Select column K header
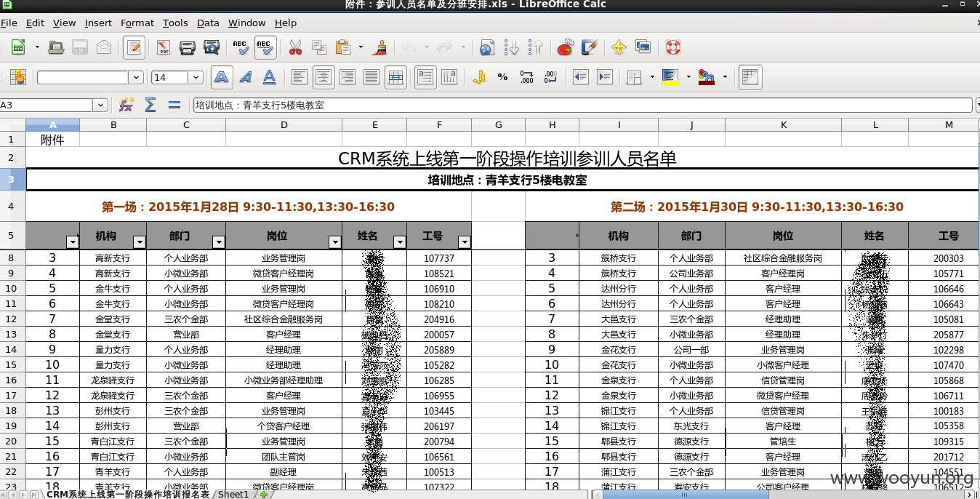This screenshot has height=499, width=980. coord(783,125)
